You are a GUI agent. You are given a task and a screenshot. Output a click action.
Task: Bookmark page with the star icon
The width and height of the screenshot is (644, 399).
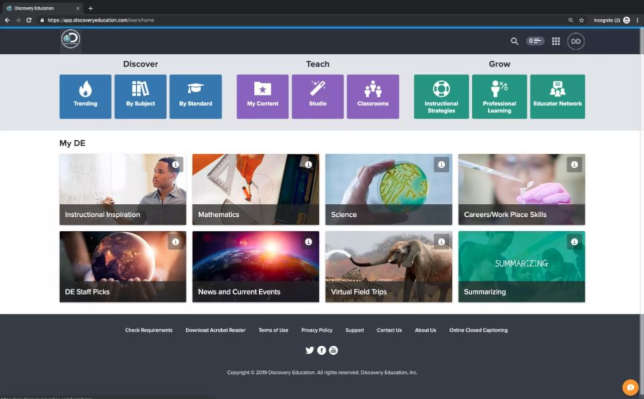tap(582, 20)
